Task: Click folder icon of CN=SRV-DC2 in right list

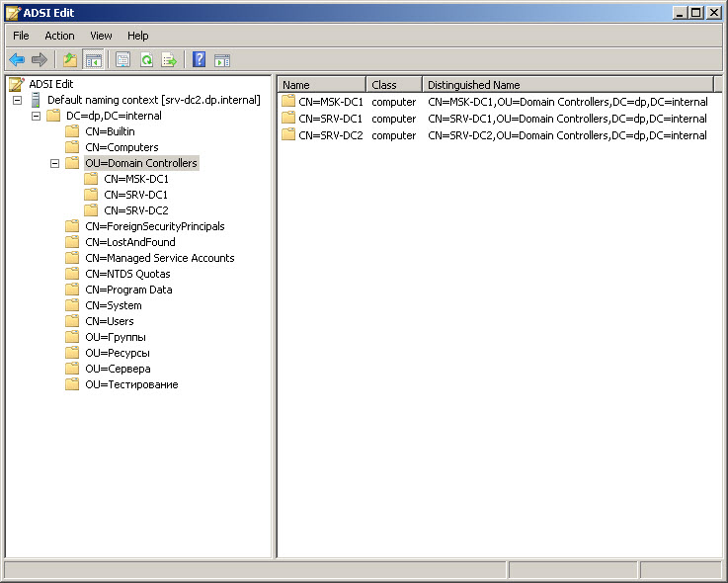Action: 288,134
